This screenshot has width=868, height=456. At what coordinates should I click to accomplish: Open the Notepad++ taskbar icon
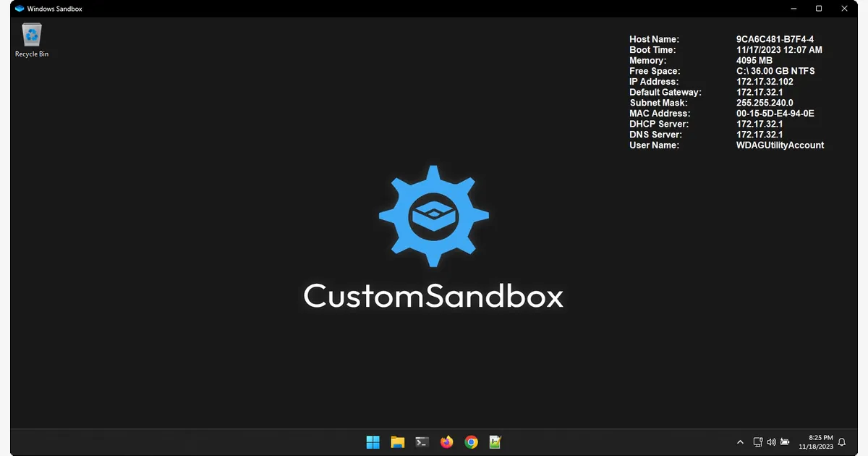(495, 442)
